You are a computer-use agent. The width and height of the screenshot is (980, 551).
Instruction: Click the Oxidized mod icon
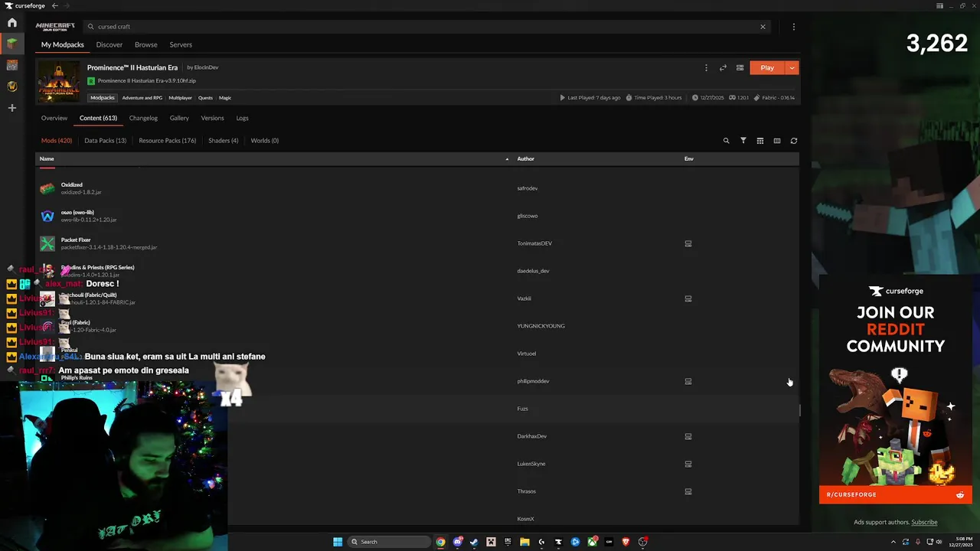point(47,188)
